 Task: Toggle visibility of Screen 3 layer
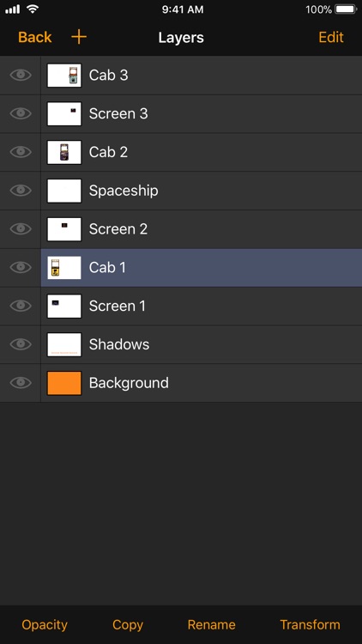coord(21,113)
